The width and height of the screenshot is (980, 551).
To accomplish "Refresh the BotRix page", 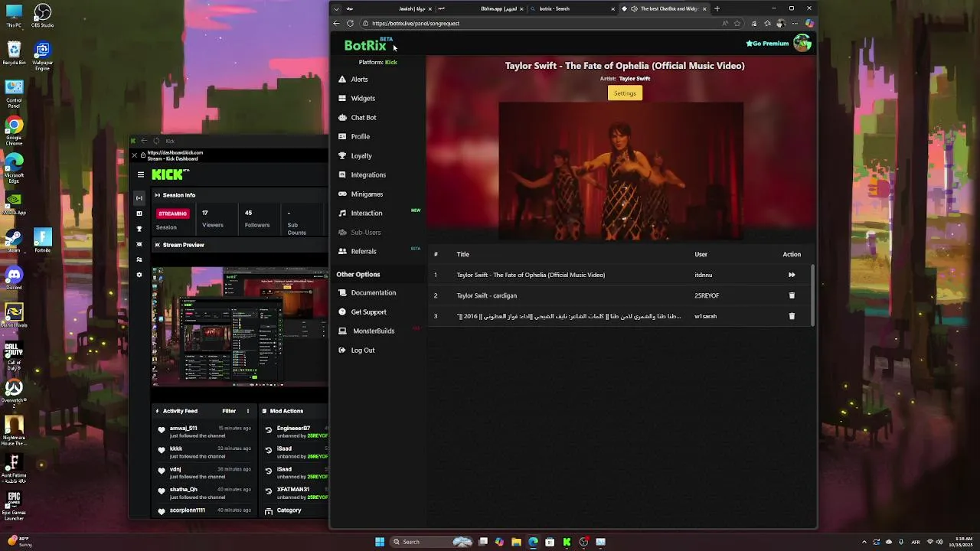I will tap(350, 23).
